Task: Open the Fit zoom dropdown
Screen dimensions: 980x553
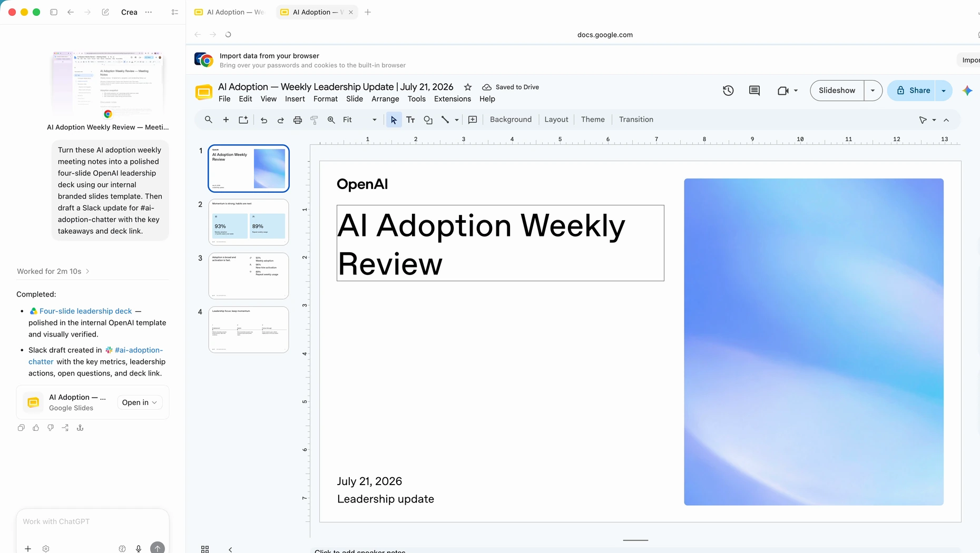Action: [x=360, y=120]
